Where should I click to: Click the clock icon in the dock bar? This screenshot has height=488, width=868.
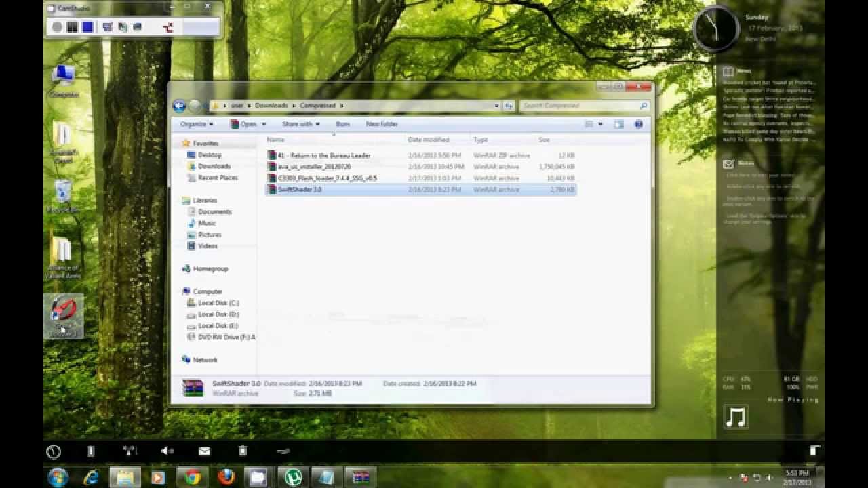[54, 451]
